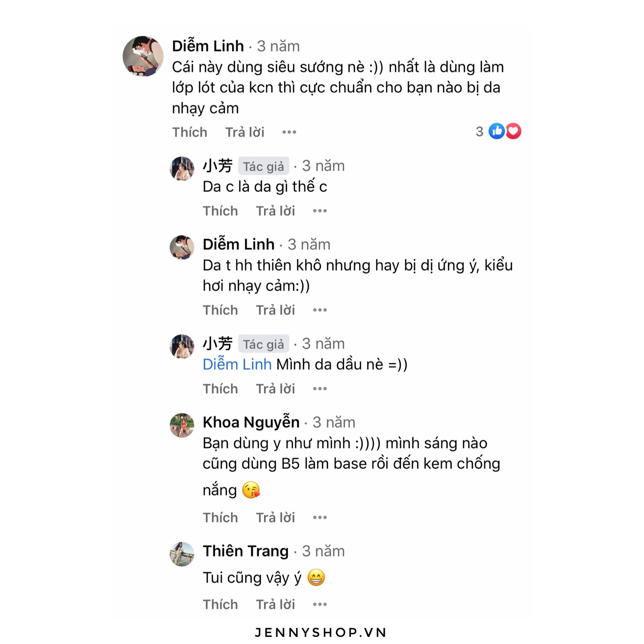The width and height of the screenshot is (644, 644).
Task: Open options on 'Da c là da gì' reply
Action: click(x=320, y=211)
